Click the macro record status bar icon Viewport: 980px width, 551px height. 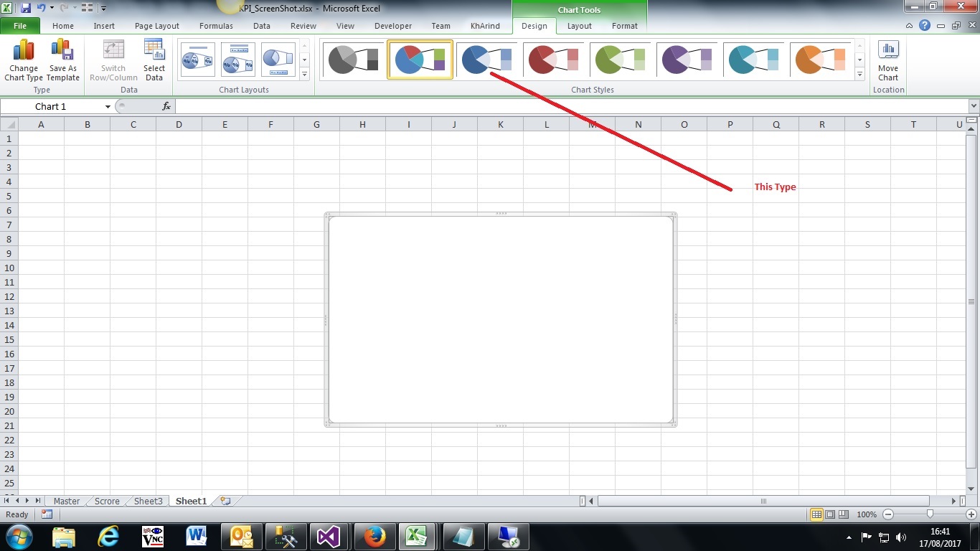pyautogui.click(x=47, y=514)
